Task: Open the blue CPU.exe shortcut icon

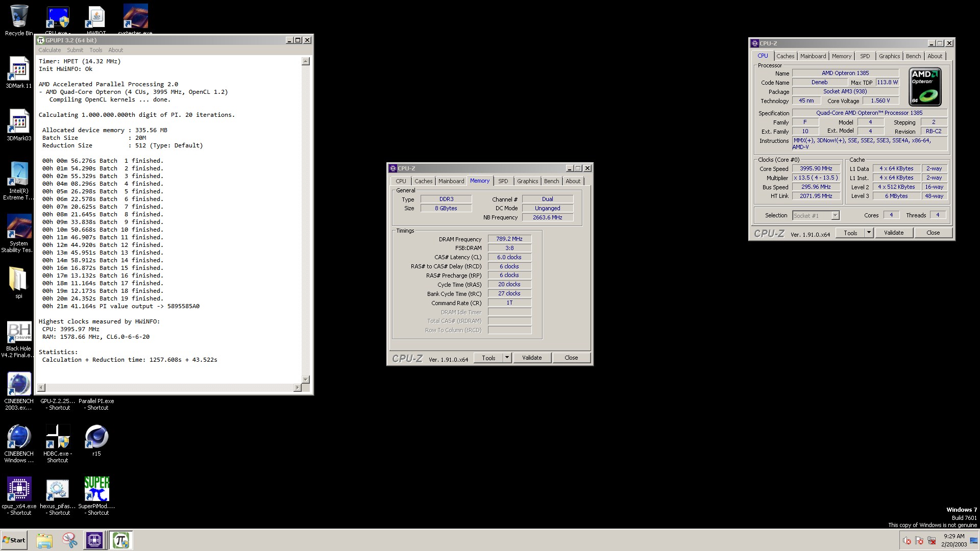Action: (x=58, y=19)
